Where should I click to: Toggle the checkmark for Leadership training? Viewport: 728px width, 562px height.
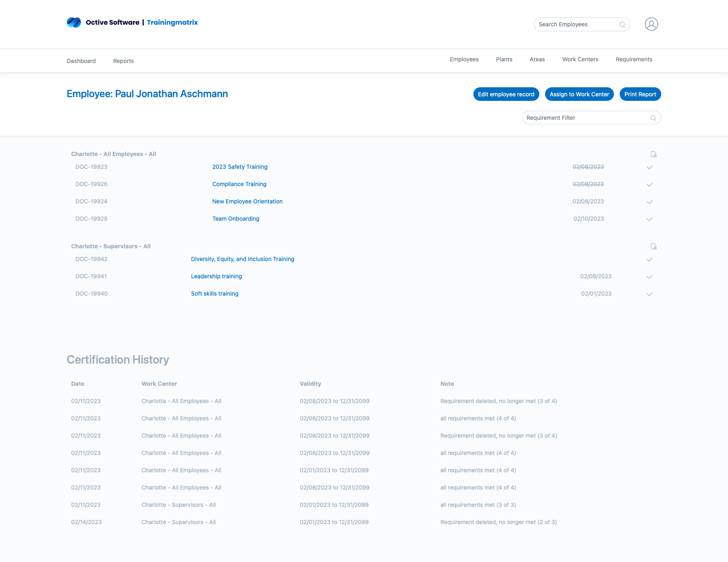coord(649,277)
